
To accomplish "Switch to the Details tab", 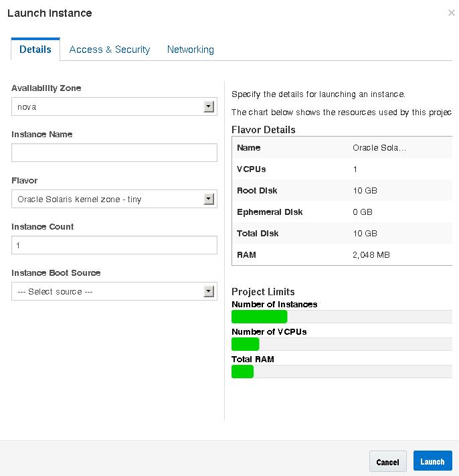I will (x=35, y=50).
